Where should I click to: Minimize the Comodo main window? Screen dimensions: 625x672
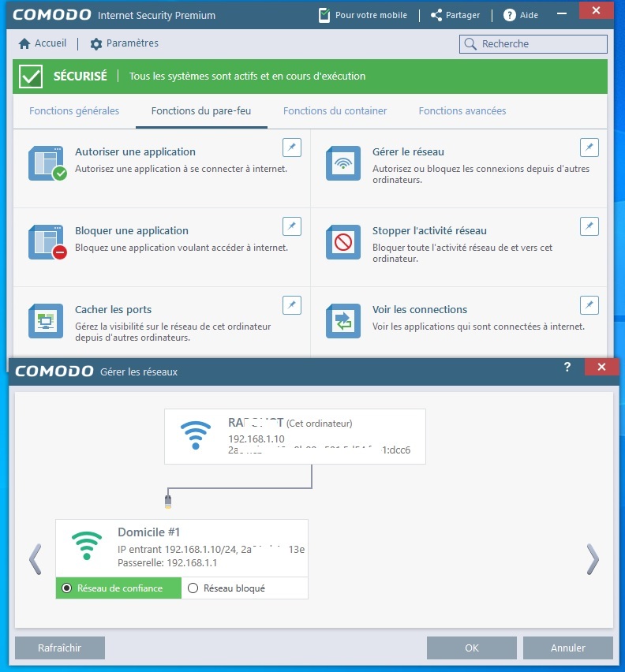pyautogui.click(x=562, y=13)
